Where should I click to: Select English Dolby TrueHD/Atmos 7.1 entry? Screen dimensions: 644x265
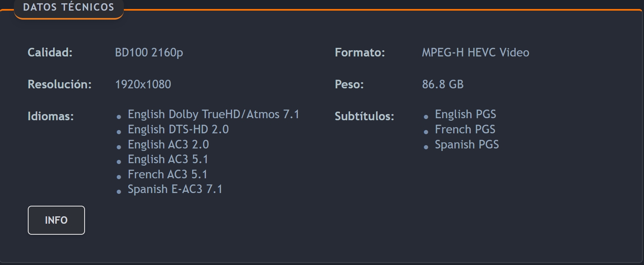click(213, 114)
